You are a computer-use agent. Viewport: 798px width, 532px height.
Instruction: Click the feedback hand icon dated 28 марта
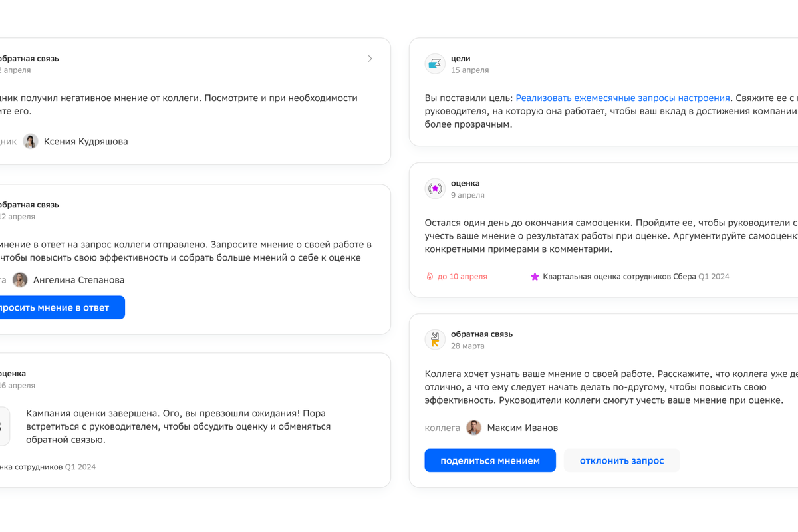[435, 340]
